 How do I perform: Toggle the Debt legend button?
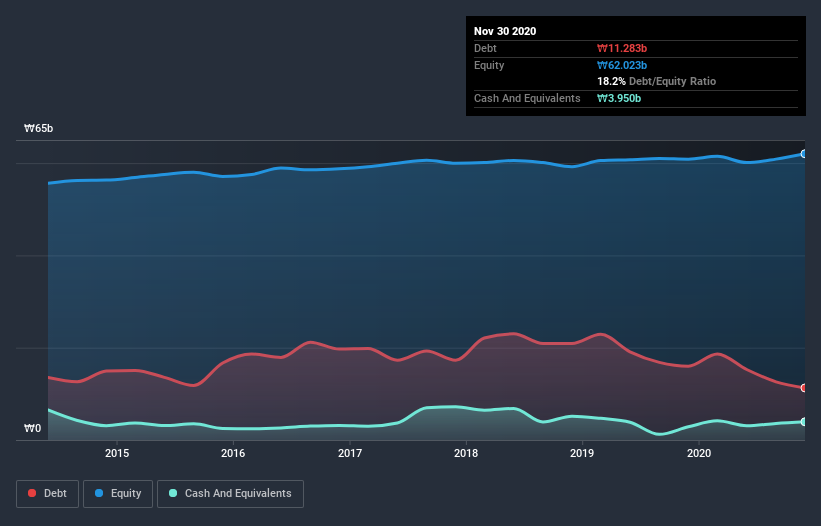(47, 494)
